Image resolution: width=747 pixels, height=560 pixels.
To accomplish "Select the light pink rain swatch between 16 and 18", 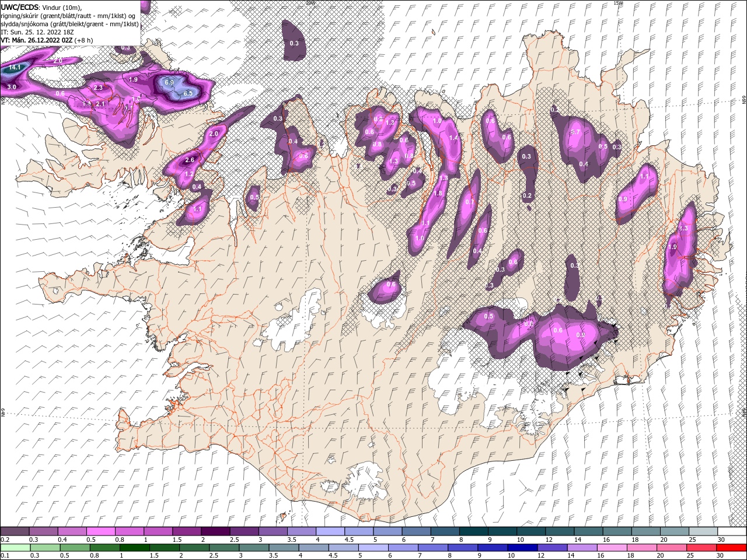I will click(x=612, y=548).
